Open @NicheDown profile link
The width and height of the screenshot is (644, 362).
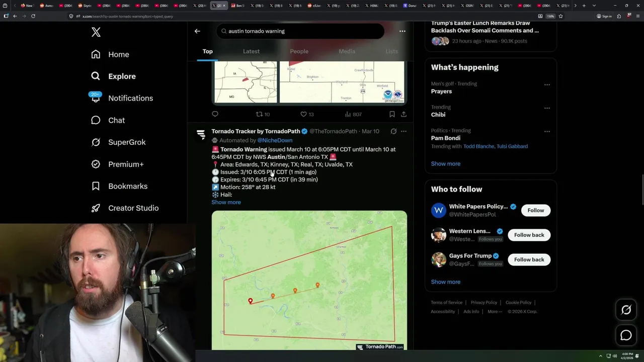coord(275,140)
